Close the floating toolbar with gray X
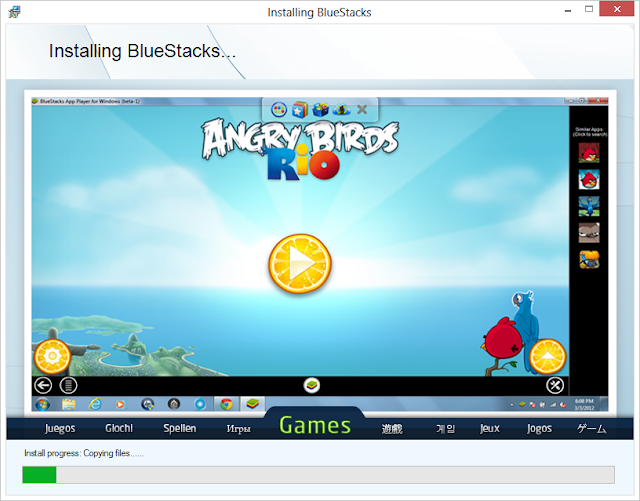 pyautogui.click(x=362, y=109)
